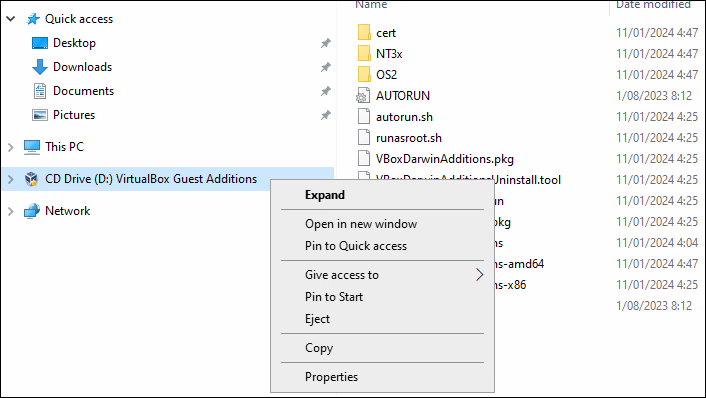Toggle the pin beside Downloads

click(326, 67)
